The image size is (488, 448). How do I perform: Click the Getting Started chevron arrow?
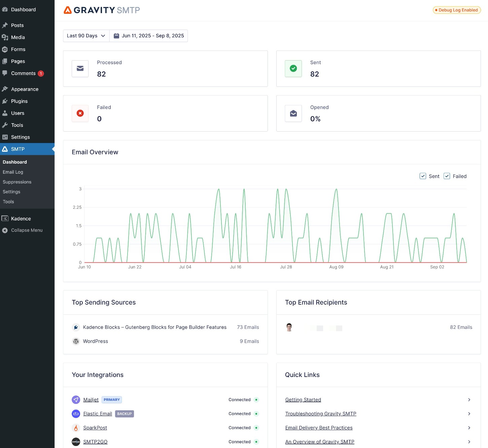469,400
